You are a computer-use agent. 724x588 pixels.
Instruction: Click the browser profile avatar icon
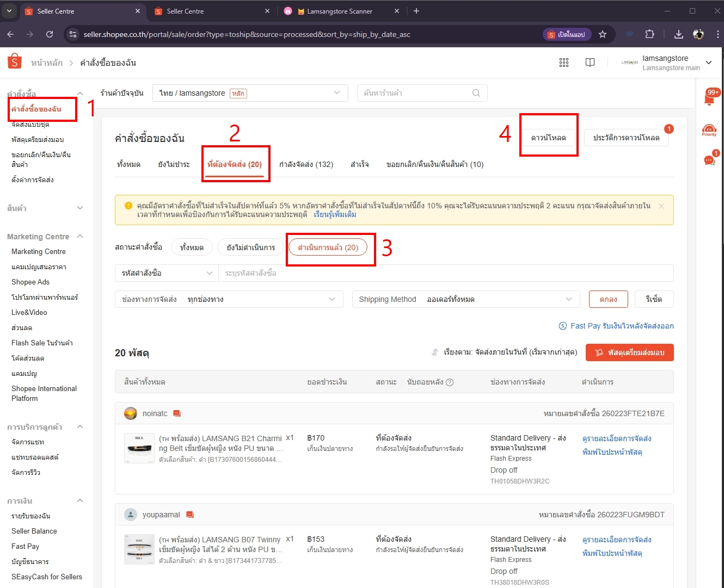(x=698, y=34)
